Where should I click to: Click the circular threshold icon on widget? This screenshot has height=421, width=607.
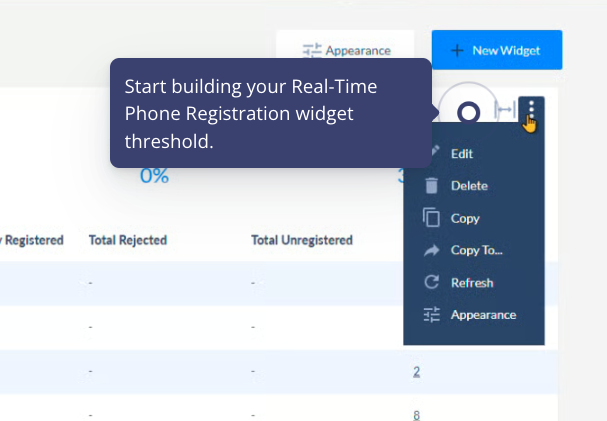pyautogui.click(x=468, y=112)
